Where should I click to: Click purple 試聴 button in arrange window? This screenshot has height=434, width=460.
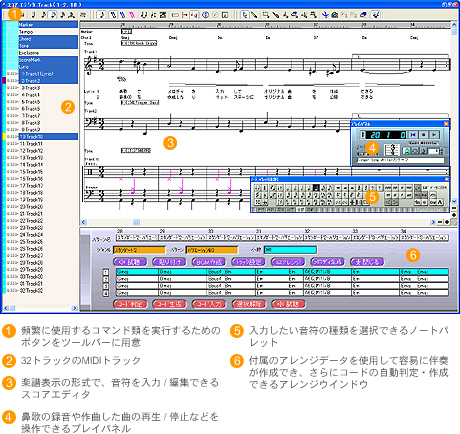pyautogui.click(x=130, y=262)
